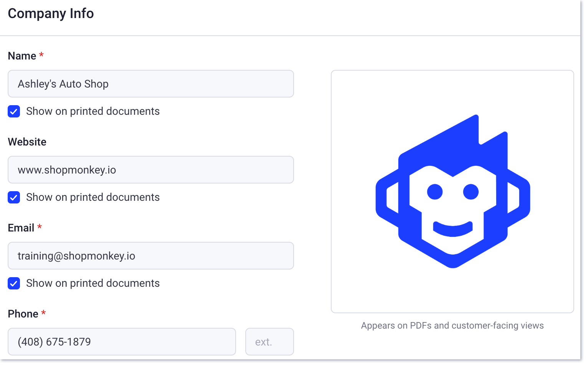Screen dimensions: 588x367
Task: Click the red asterisk beside Name
Action: click(41, 55)
